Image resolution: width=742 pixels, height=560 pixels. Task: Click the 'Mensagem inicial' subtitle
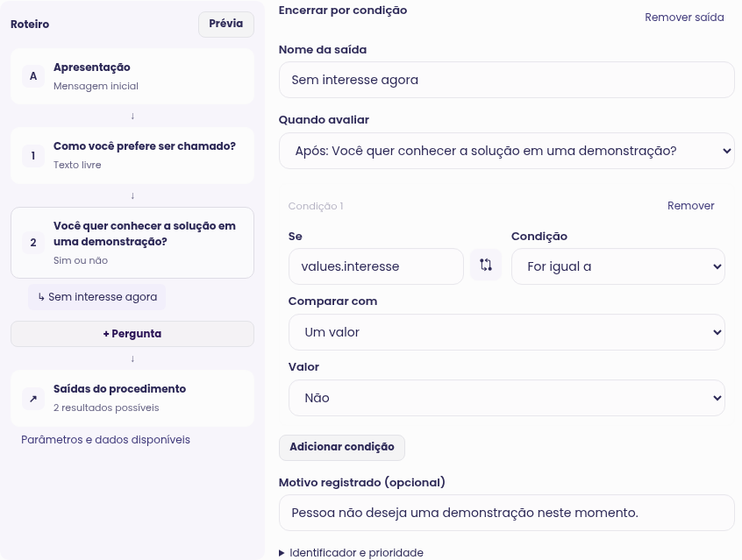pyautogui.click(x=96, y=86)
